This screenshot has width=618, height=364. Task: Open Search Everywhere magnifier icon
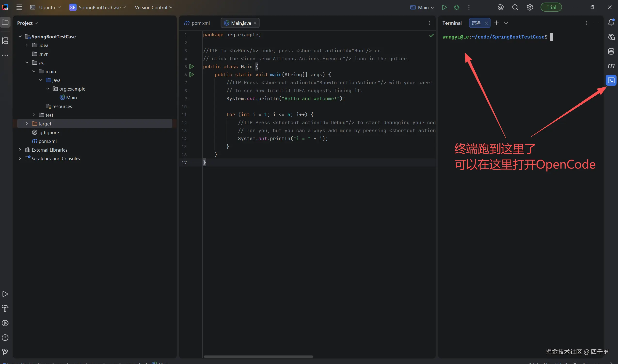[515, 7]
